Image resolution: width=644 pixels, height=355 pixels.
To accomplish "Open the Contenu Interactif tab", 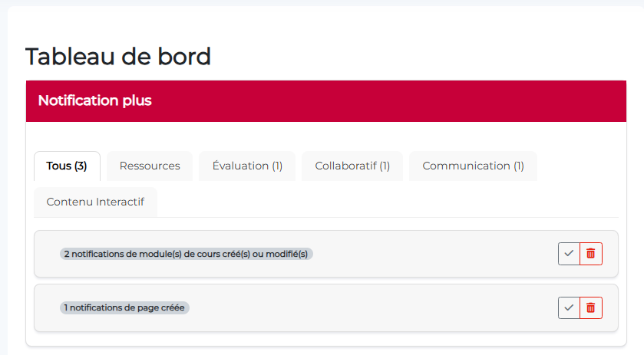I will 95,202.
